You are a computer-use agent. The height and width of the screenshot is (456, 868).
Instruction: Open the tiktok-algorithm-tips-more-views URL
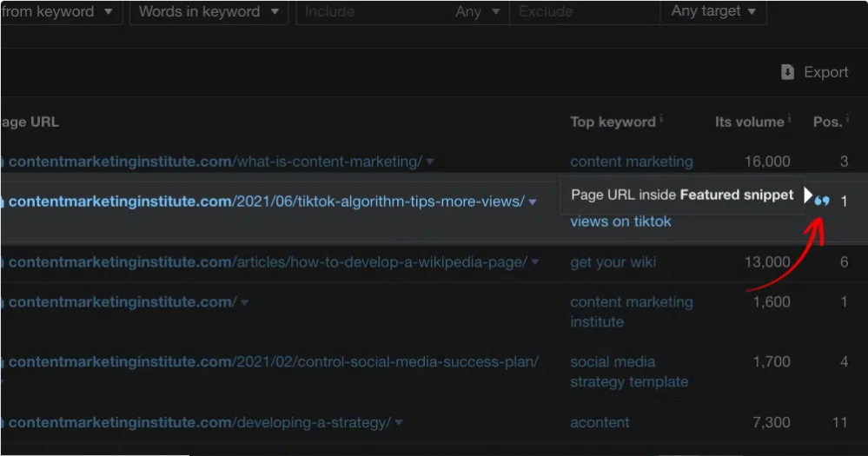[266, 202]
